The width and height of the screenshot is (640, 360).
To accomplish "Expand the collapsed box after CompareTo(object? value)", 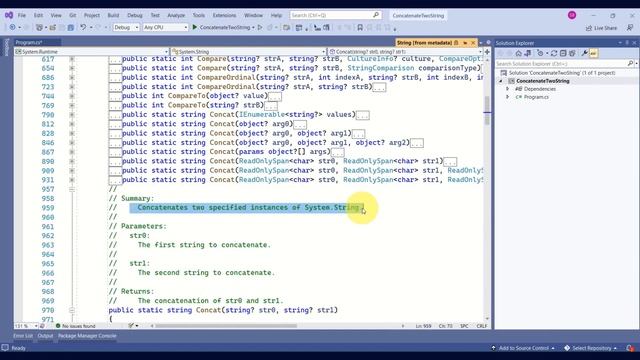I will pos(274,97).
